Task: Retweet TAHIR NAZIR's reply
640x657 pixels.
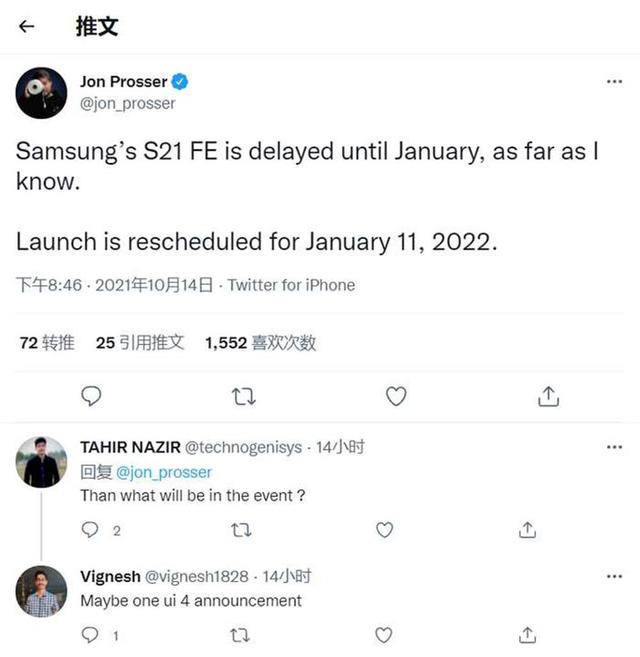Action: (x=241, y=530)
